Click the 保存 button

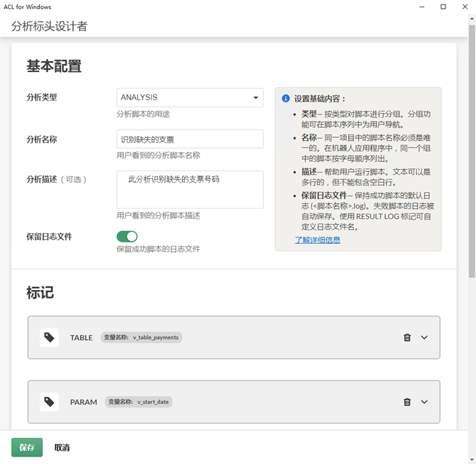point(27,448)
